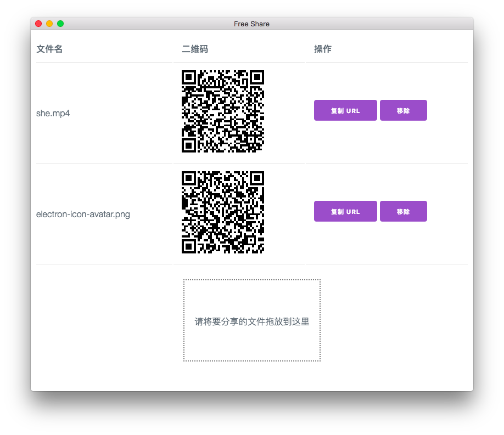
Task: Minimize the Free Share window
Action: click(x=49, y=24)
